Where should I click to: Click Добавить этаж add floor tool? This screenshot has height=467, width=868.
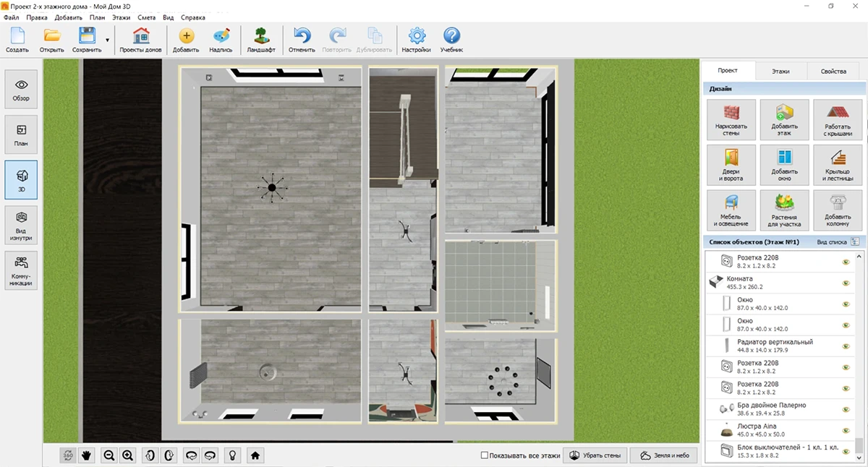tap(784, 119)
